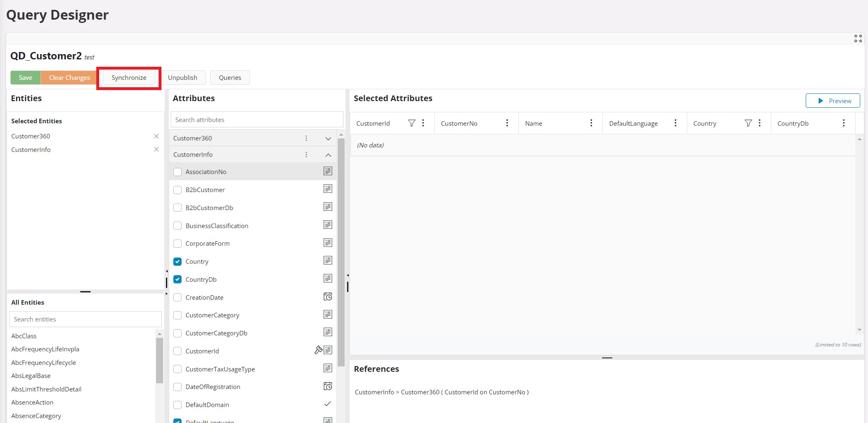This screenshot has height=423, width=868.
Task: Click the Search attributes input field
Action: tap(257, 120)
